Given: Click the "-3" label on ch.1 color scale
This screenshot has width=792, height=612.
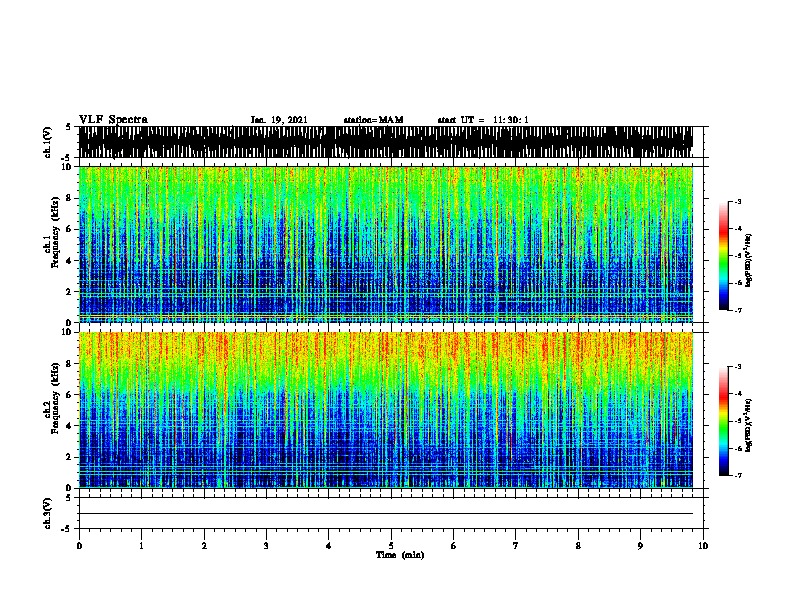Looking at the screenshot, I should [737, 202].
